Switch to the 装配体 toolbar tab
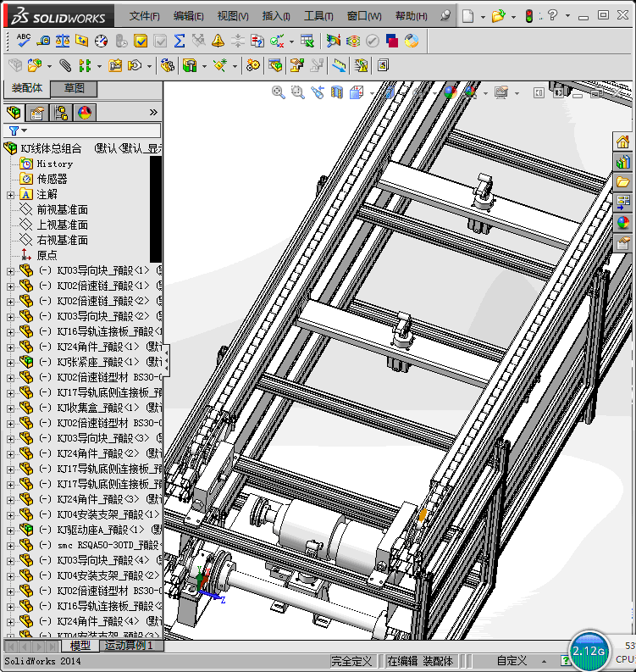This screenshot has width=636, height=672. tap(26, 88)
